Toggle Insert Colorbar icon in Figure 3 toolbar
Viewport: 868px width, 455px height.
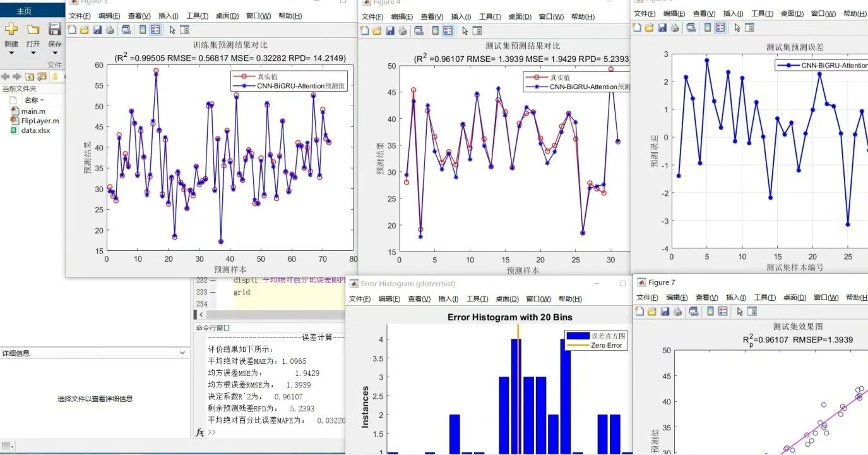click(143, 30)
